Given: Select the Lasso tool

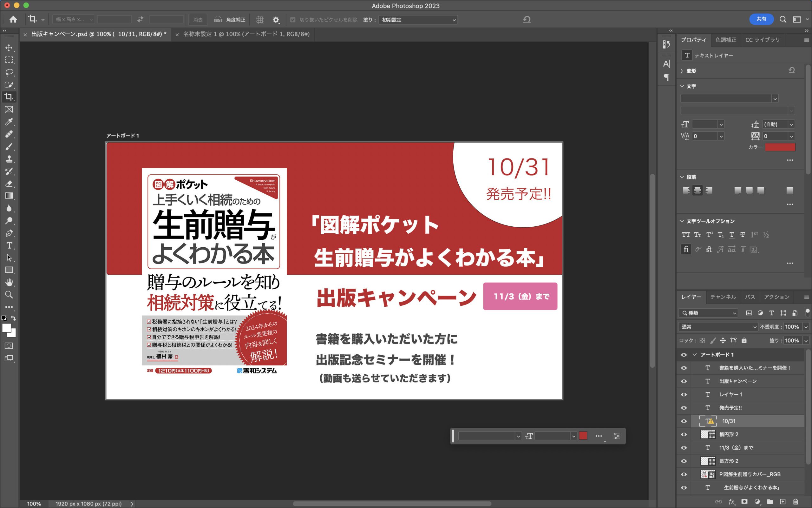Looking at the screenshot, I should (x=9, y=72).
